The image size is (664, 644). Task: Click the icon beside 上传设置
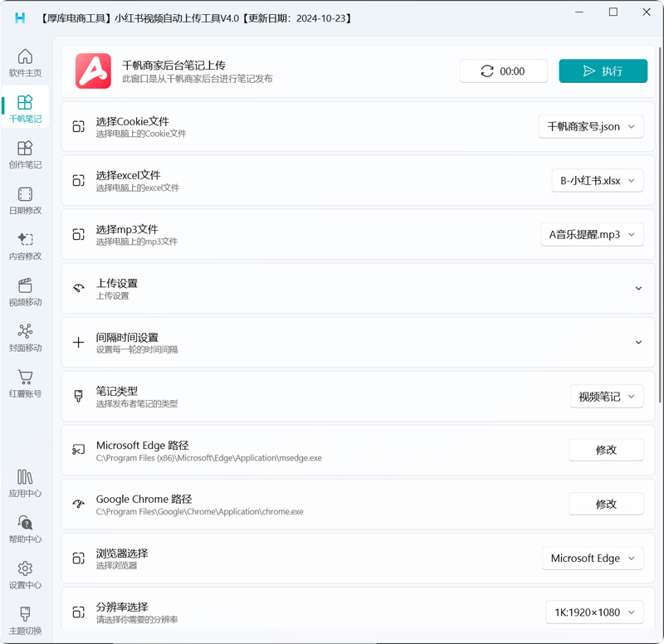78,288
